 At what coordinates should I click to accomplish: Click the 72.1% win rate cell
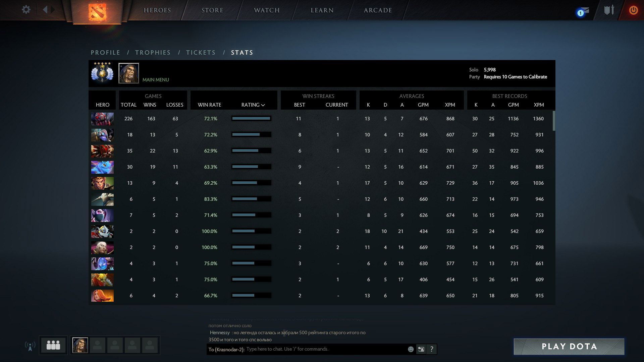pyautogui.click(x=211, y=119)
